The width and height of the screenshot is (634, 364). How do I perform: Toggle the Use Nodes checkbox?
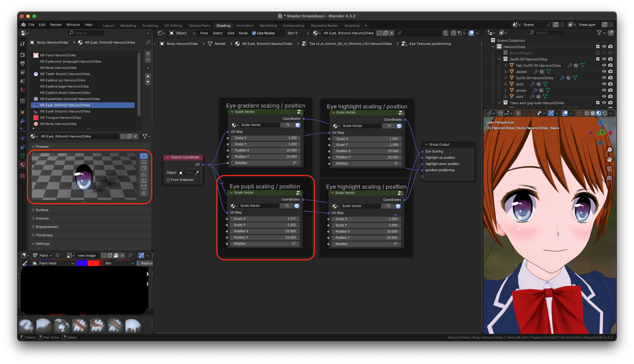254,33
